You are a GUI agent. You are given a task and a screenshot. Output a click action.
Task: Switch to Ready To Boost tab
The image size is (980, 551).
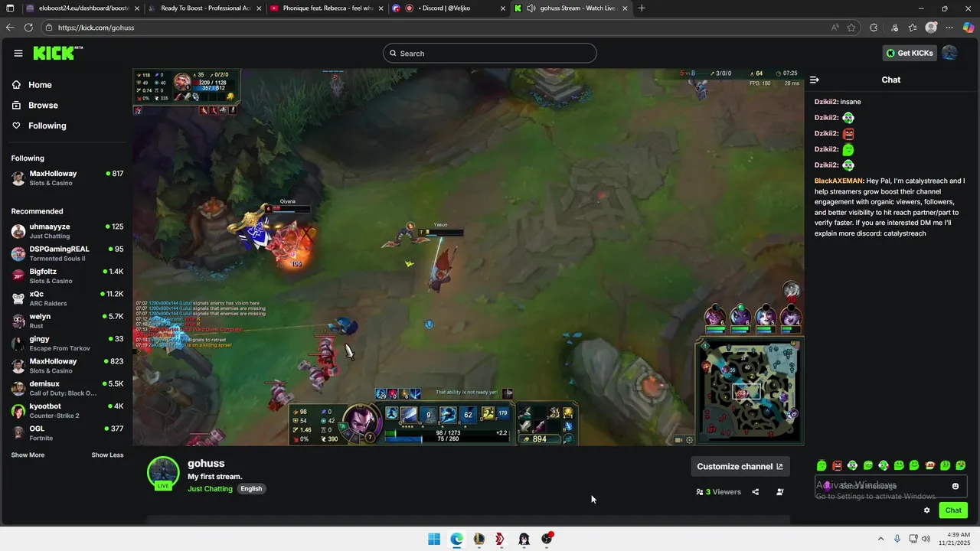[204, 8]
